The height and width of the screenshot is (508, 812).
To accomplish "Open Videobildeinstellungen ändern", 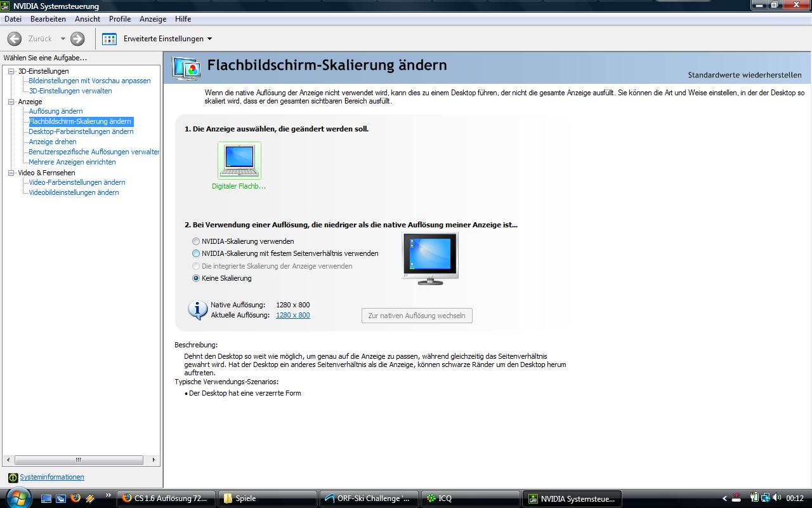I will coord(74,192).
